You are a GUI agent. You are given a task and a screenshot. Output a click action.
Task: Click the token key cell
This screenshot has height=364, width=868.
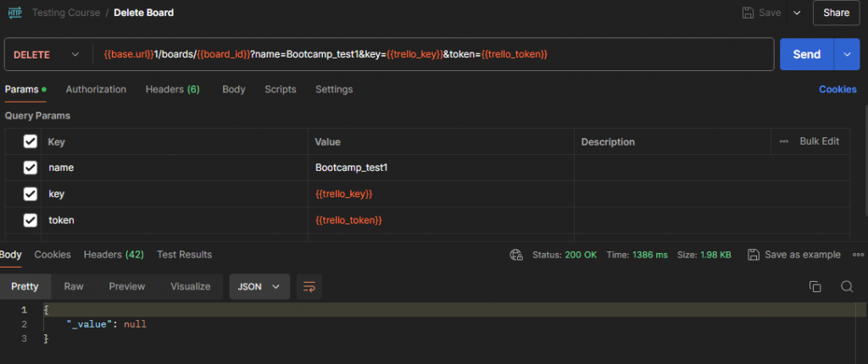coord(175,220)
